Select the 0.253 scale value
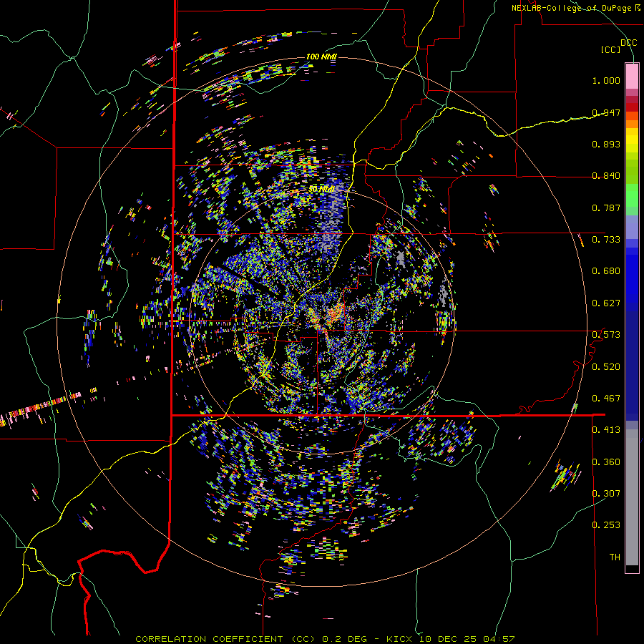 [606, 525]
